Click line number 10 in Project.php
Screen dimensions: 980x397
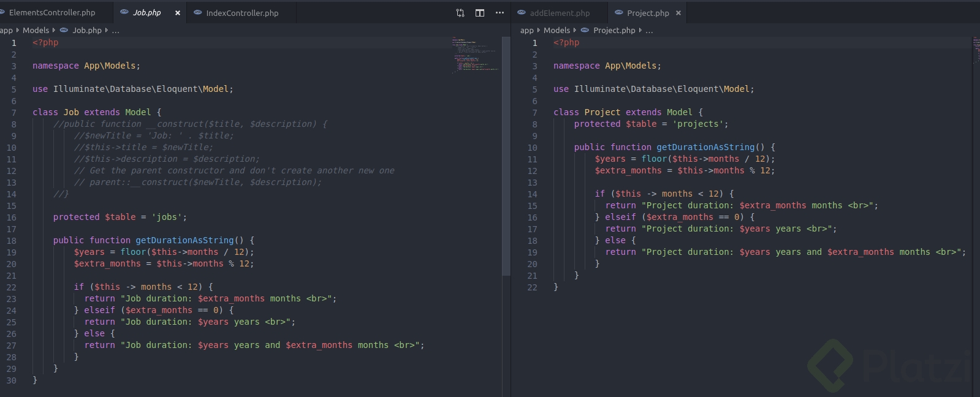532,148
